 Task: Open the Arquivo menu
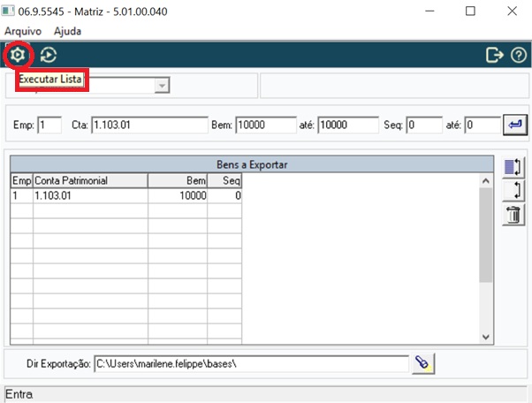point(23,31)
